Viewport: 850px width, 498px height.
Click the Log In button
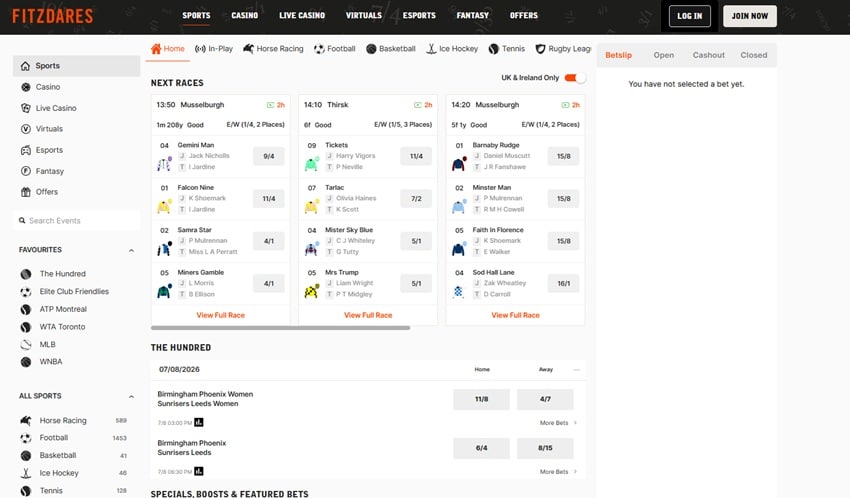690,16
